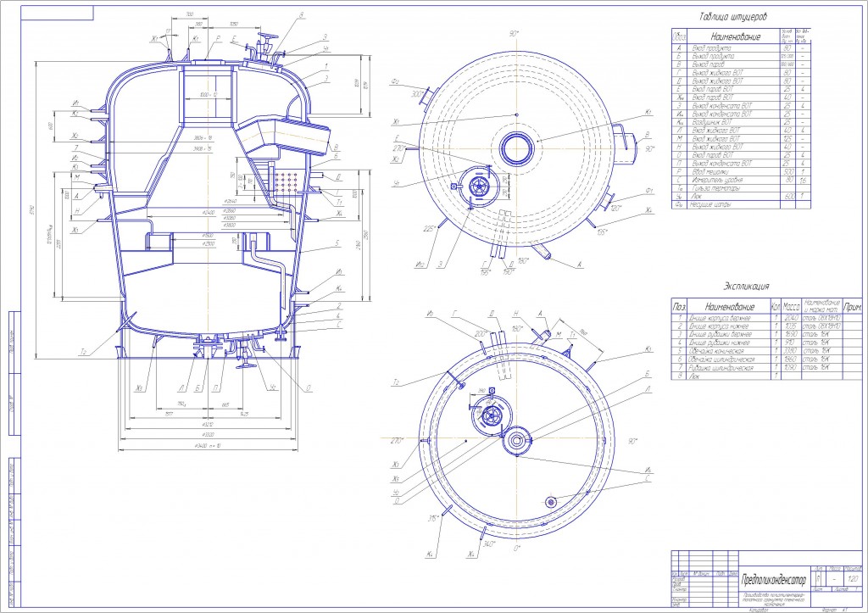Click 'Днище рубашки нижнее' in Экспликация
Screen dimensions: 868x613
click(x=720, y=343)
